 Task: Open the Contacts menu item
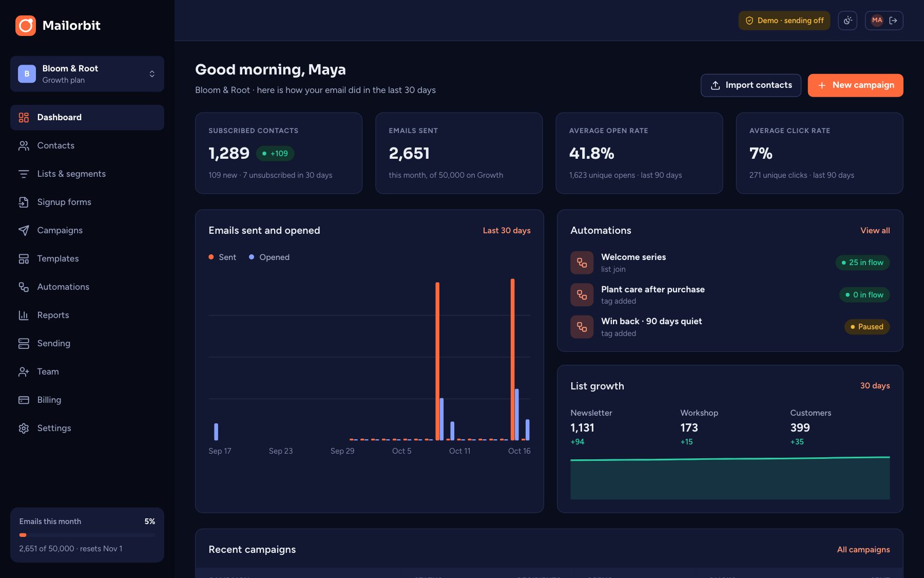pyautogui.click(x=87, y=146)
